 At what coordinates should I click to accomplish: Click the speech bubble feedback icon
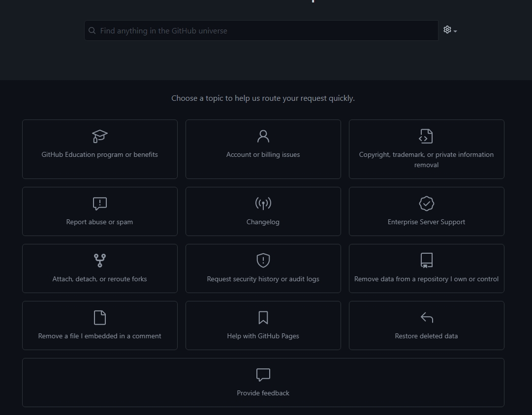(263, 375)
